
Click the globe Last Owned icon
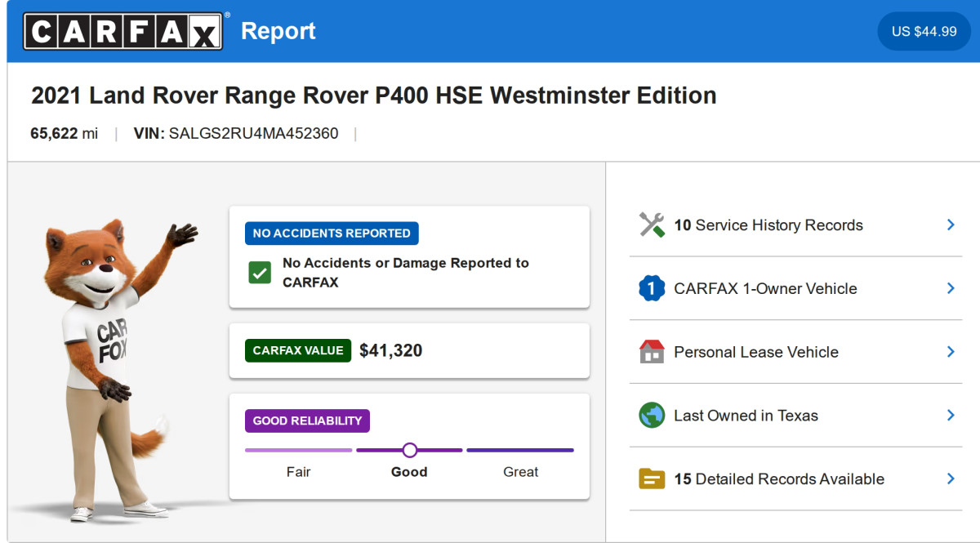[652, 416]
